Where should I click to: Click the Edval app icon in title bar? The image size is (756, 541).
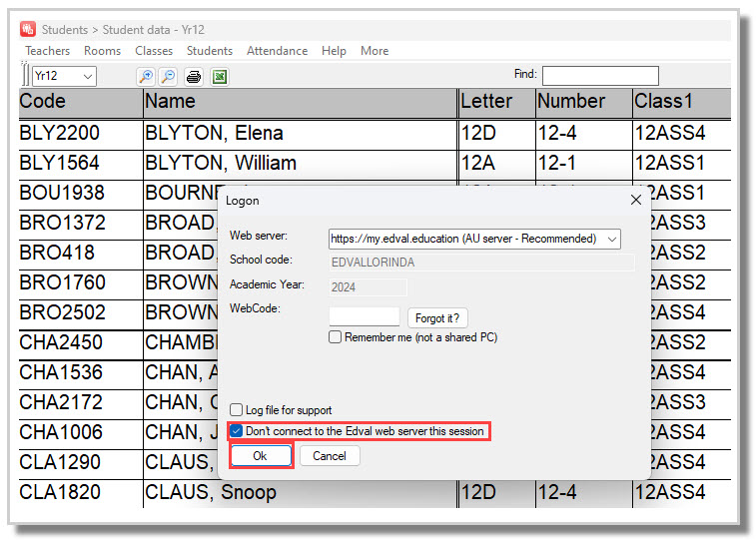(x=28, y=29)
